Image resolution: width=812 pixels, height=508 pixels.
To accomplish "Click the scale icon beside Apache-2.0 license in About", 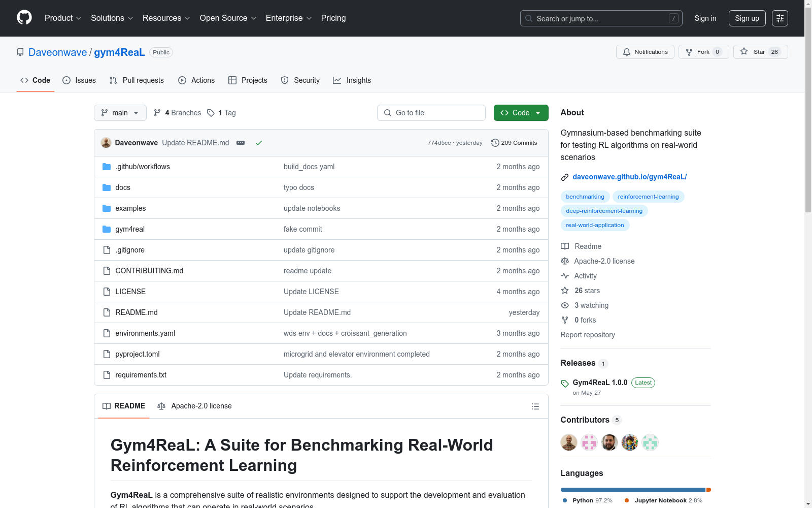I will point(565,261).
